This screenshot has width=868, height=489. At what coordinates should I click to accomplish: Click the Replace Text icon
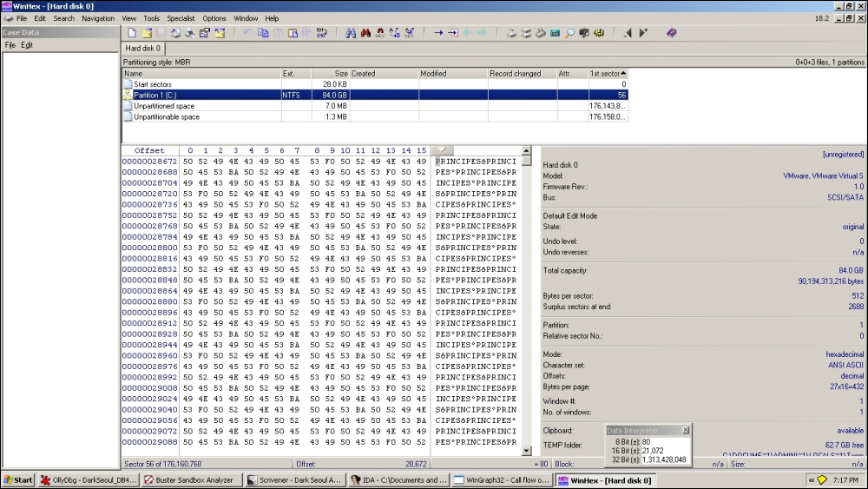pos(395,33)
